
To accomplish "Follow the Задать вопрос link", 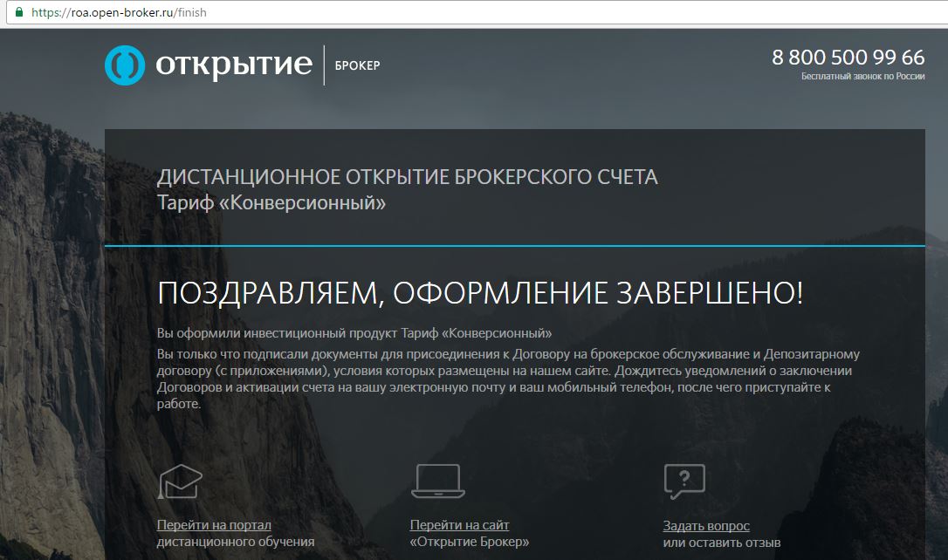I will pos(706,526).
